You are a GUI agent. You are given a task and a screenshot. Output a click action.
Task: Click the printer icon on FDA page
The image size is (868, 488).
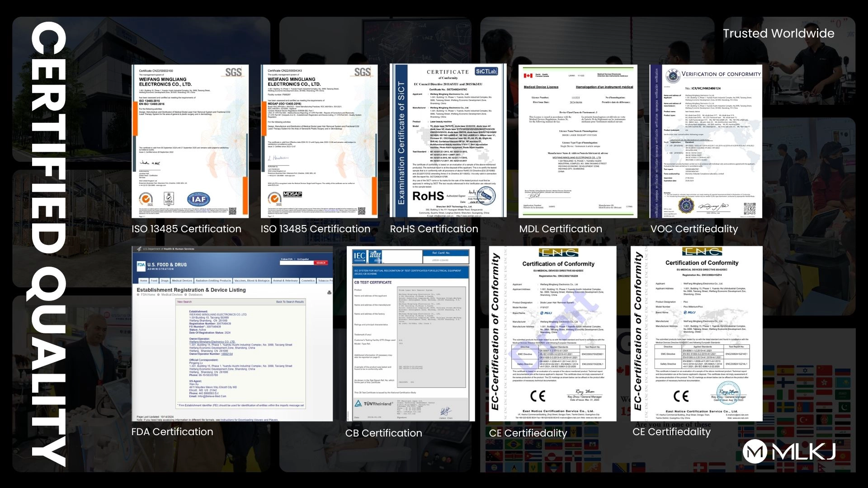click(329, 292)
